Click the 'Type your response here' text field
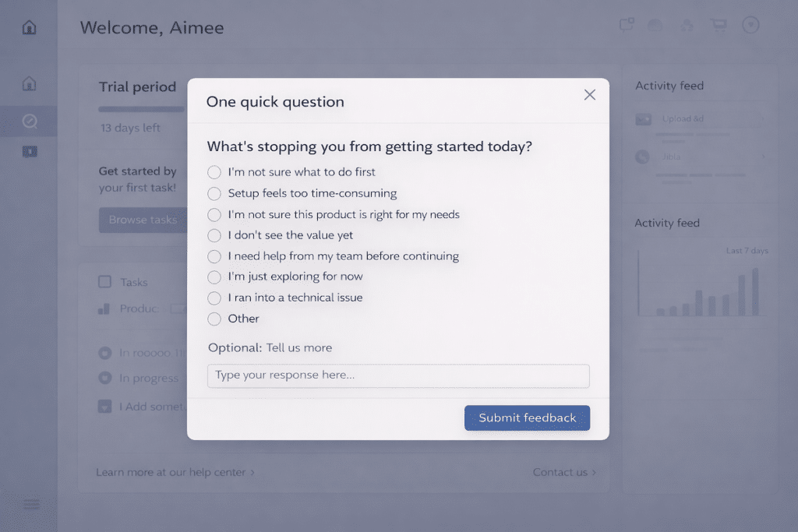 (x=398, y=376)
